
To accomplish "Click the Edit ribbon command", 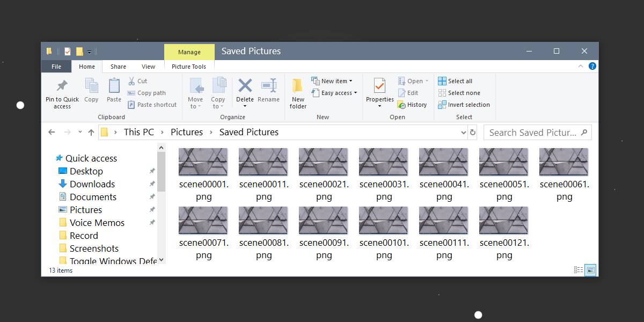I will [408, 93].
